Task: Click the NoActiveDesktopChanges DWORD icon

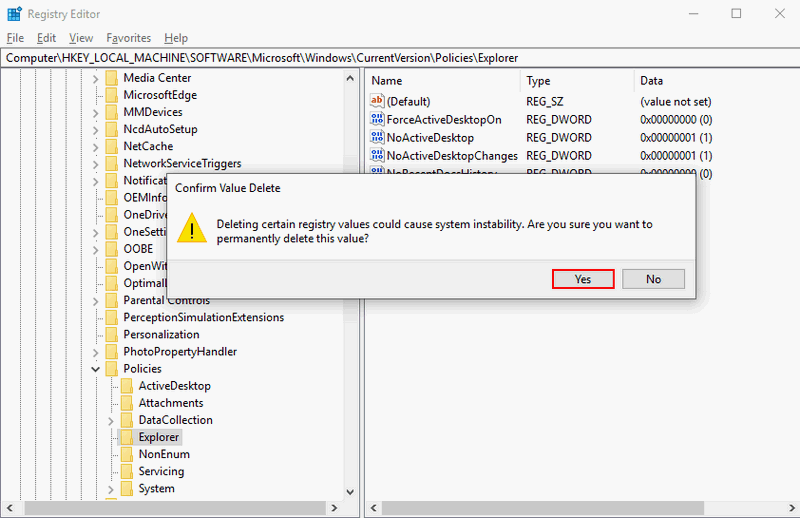Action: [x=377, y=155]
